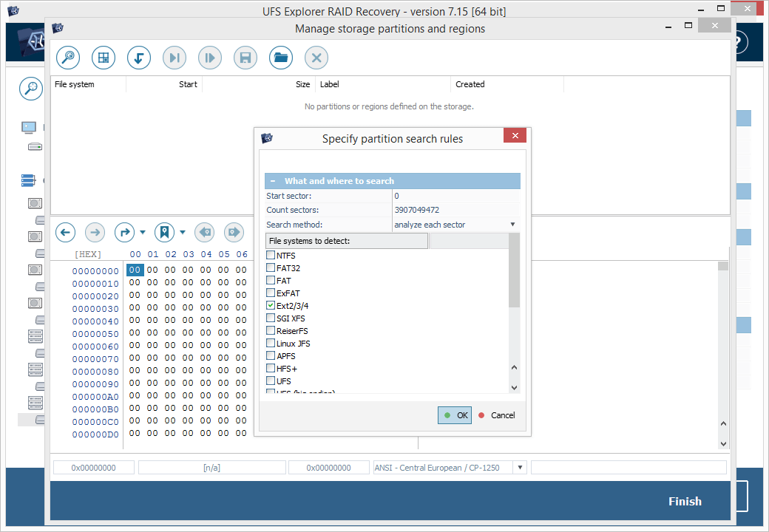The width and height of the screenshot is (769, 532).
Task: Collapse the 'What and where to search' section
Action: (273, 181)
